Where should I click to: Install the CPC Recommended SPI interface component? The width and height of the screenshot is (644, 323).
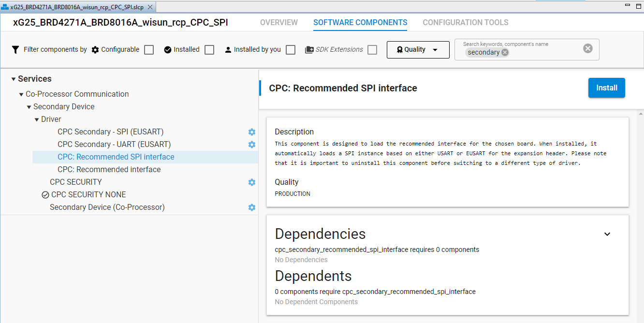tap(606, 88)
